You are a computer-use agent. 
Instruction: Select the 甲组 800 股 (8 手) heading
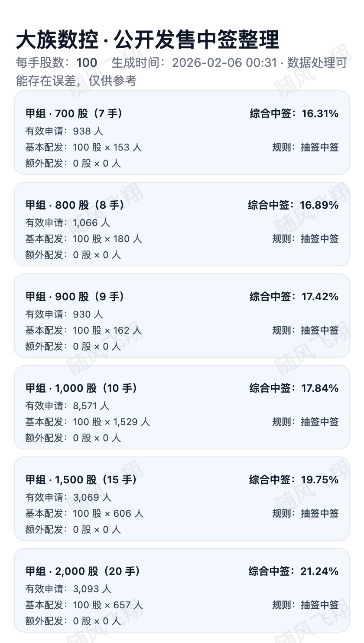[x=75, y=205]
